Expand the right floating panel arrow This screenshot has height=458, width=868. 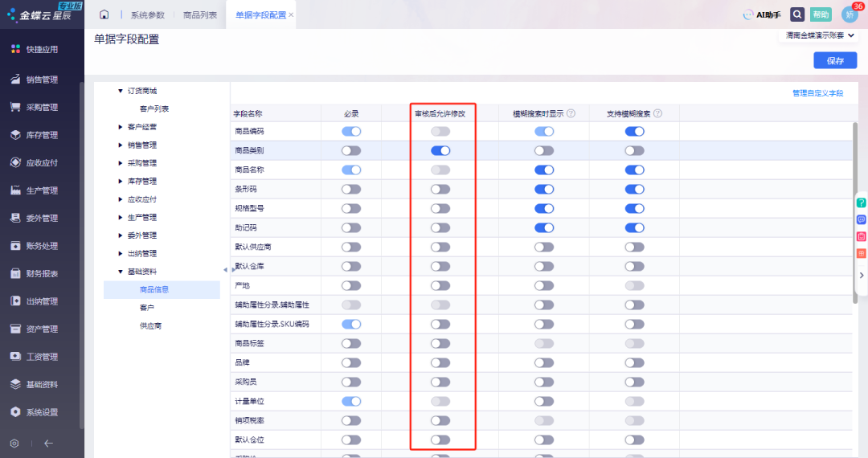tap(862, 275)
